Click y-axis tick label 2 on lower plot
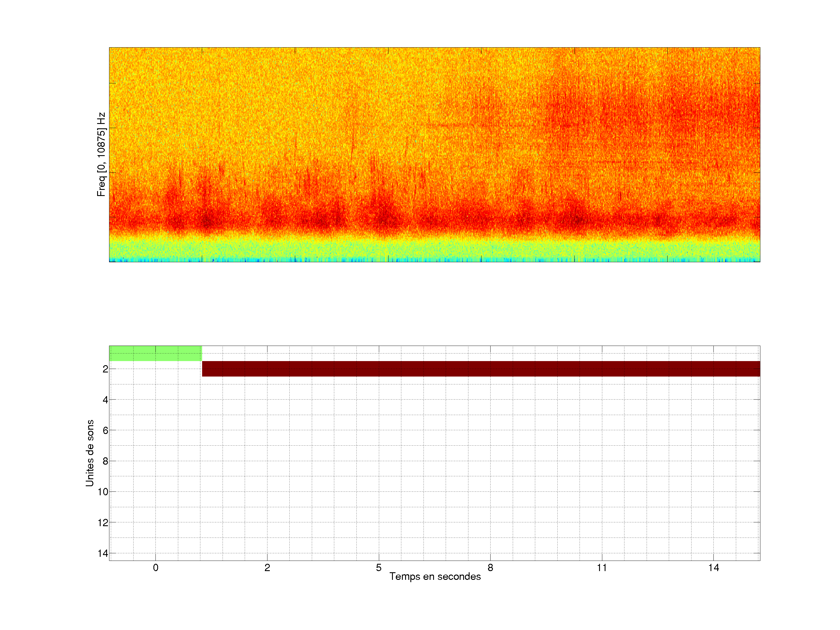This screenshot has height=630, width=840. (x=105, y=369)
